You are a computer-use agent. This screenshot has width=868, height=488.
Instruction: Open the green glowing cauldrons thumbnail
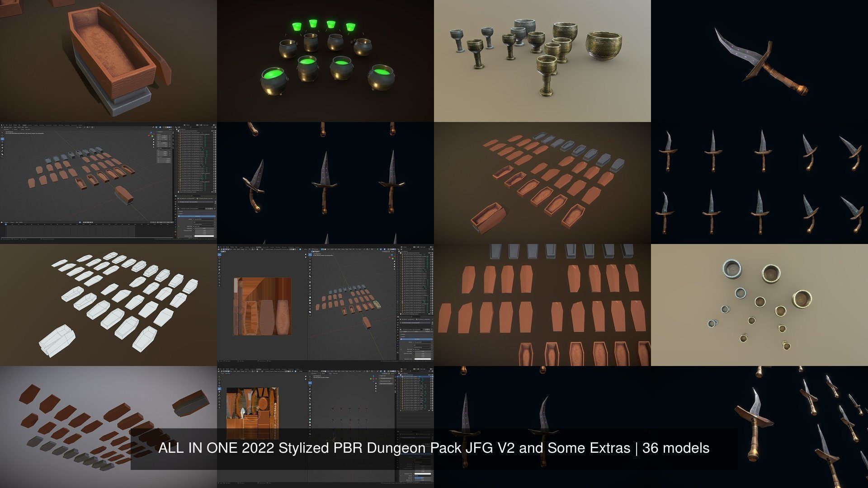(325, 61)
